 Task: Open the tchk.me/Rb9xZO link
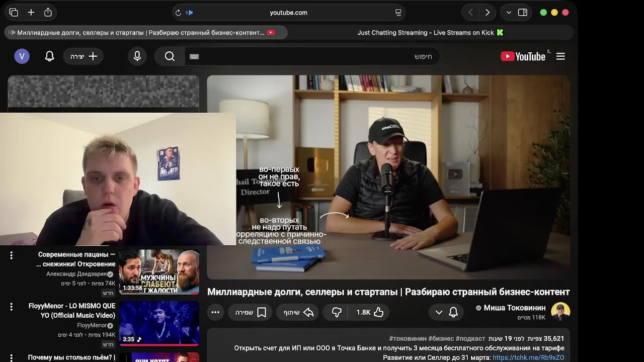pyautogui.click(x=528, y=357)
